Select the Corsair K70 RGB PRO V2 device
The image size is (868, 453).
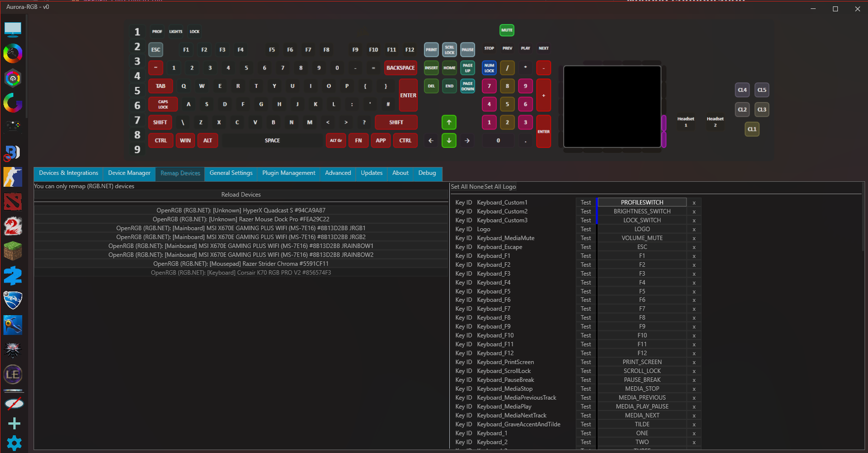pos(241,273)
